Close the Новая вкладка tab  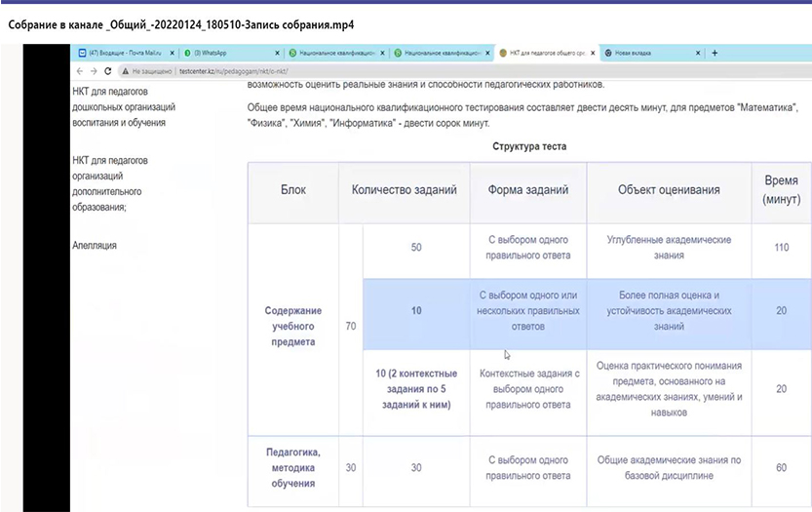(698, 53)
